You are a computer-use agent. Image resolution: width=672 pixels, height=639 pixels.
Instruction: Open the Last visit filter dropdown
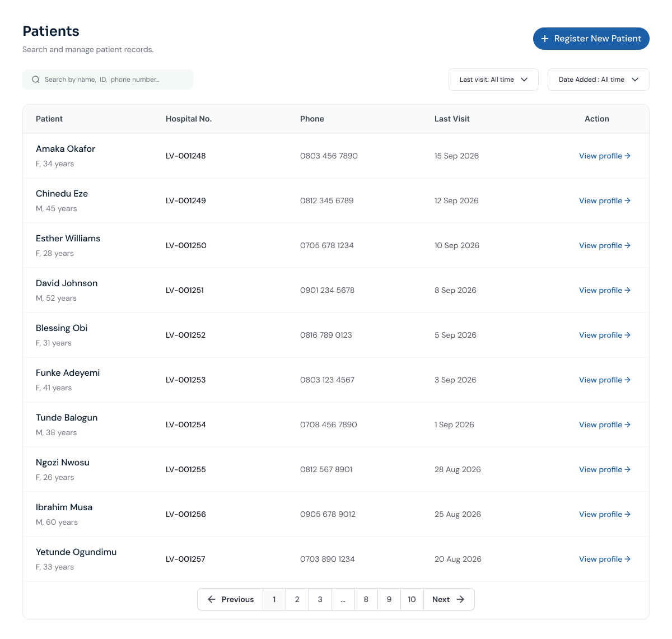pos(493,80)
